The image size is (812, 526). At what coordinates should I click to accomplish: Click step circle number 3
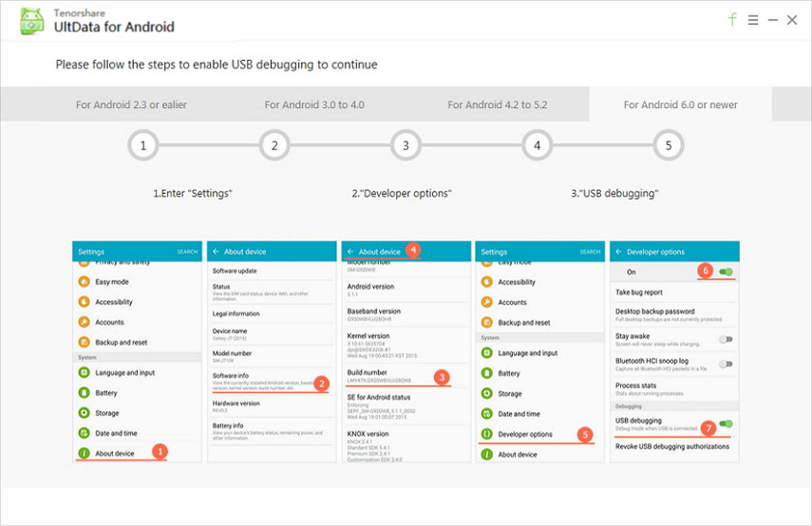pos(406,145)
